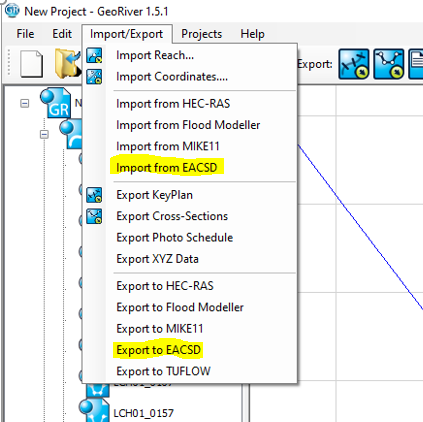Click the Import Reach menu icon
423x422 pixels.
click(x=94, y=55)
